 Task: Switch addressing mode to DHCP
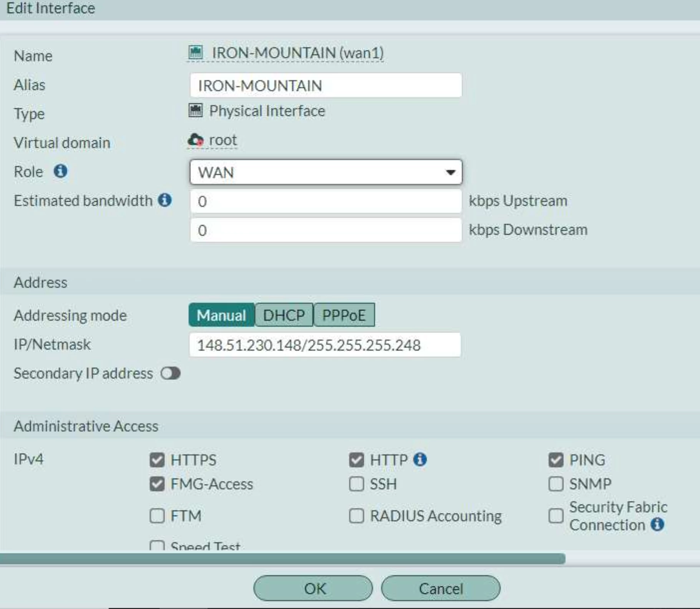click(x=284, y=315)
